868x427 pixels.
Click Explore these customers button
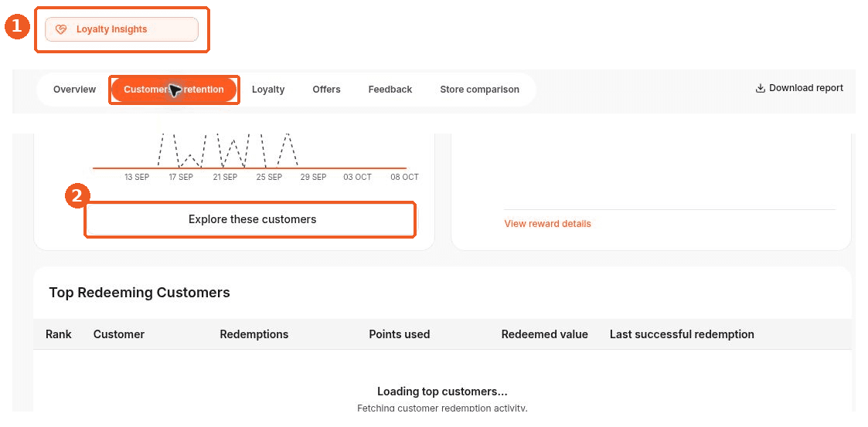[250, 219]
